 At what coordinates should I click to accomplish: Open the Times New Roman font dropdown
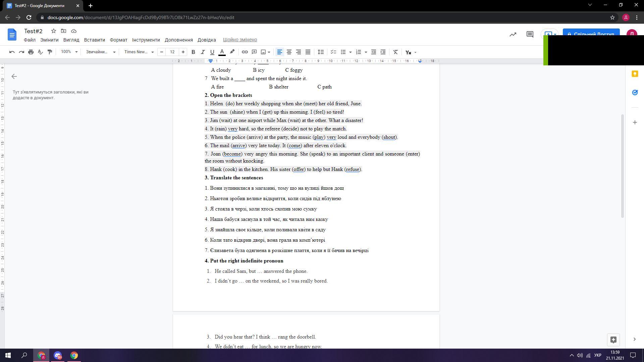pos(139,52)
